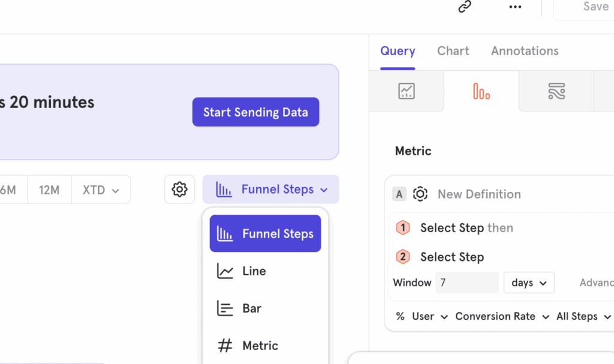Click the conversion Window value field
Screen dimensions: 614x364
[x=466, y=282]
